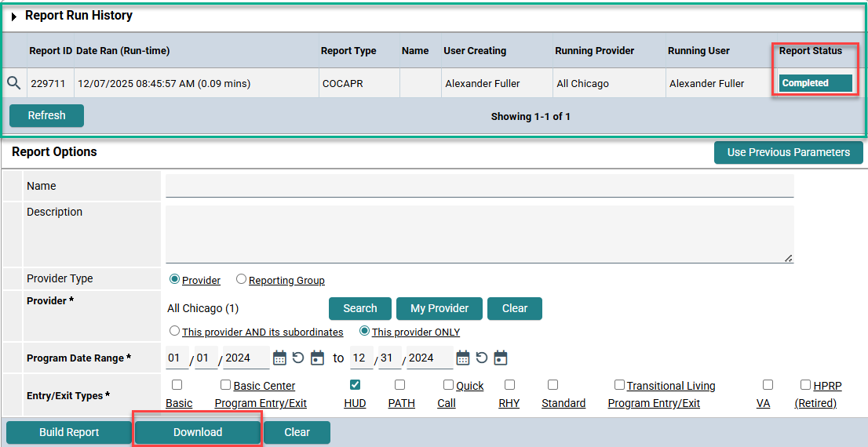Click the Description text area
The height and width of the screenshot is (447, 868).
point(479,234)
